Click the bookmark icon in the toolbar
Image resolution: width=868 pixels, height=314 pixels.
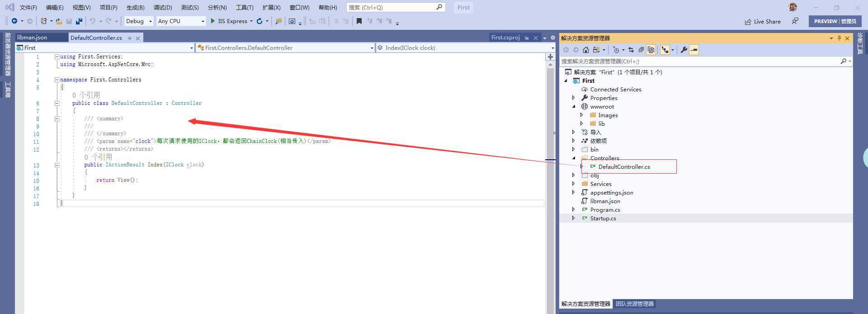[359, 21]
